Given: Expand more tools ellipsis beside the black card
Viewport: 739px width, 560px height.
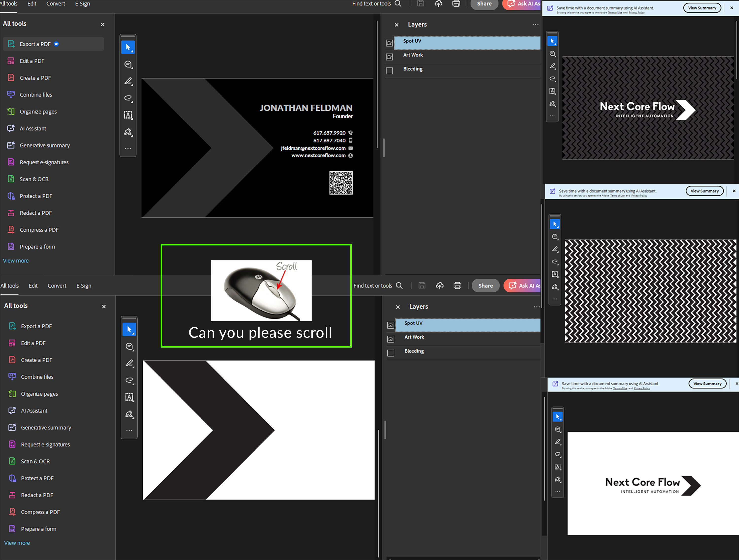Looking at the screenshot, I should [x=128, y=149].
